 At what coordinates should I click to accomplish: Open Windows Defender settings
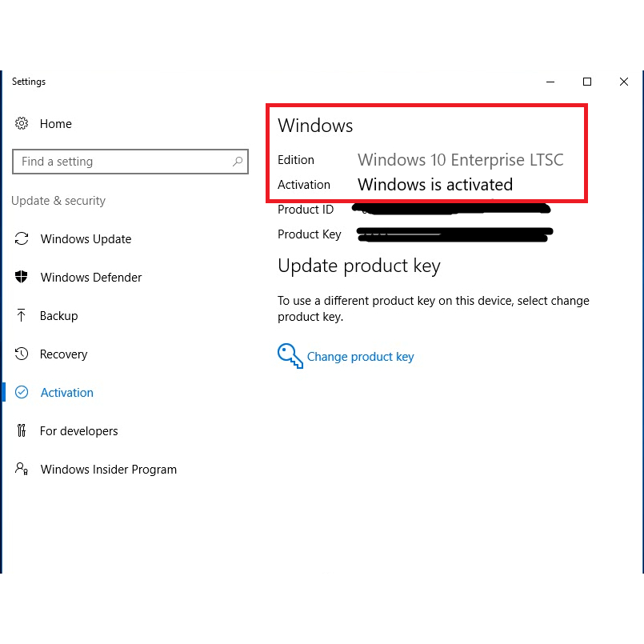coord(91,278)
